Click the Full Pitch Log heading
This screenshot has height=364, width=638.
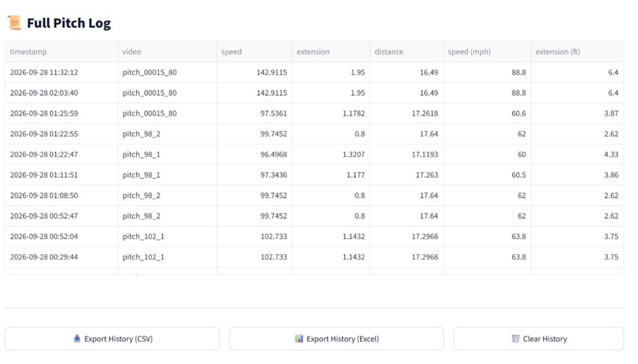(x=69, y=23)
